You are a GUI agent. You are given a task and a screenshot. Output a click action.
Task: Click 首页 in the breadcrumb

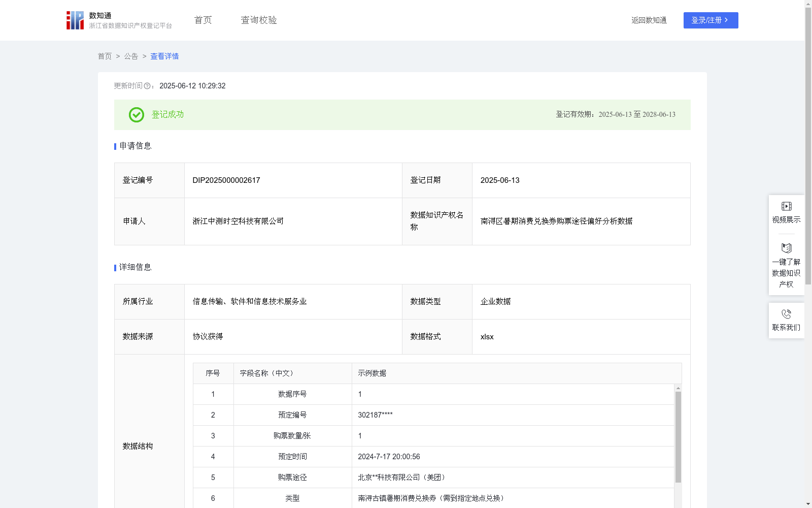pos(105,56)
